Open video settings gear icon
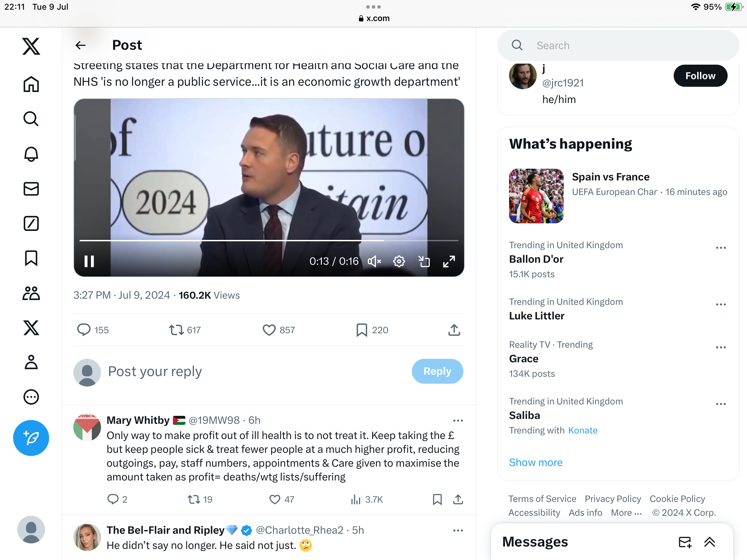Image resolution: width=747 pixels, height=560 pixels. pyautogui.click(x=399, y=261)
